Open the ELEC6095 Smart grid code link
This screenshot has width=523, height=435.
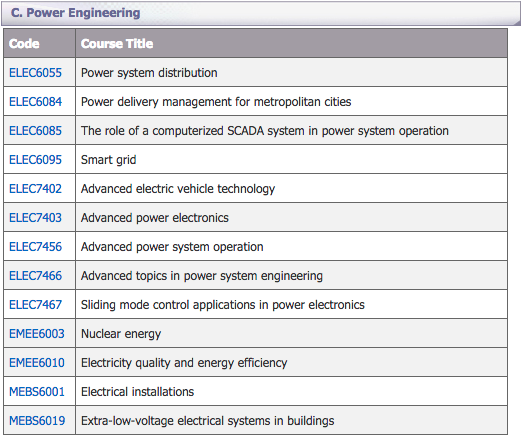click(x=35, y=160)
